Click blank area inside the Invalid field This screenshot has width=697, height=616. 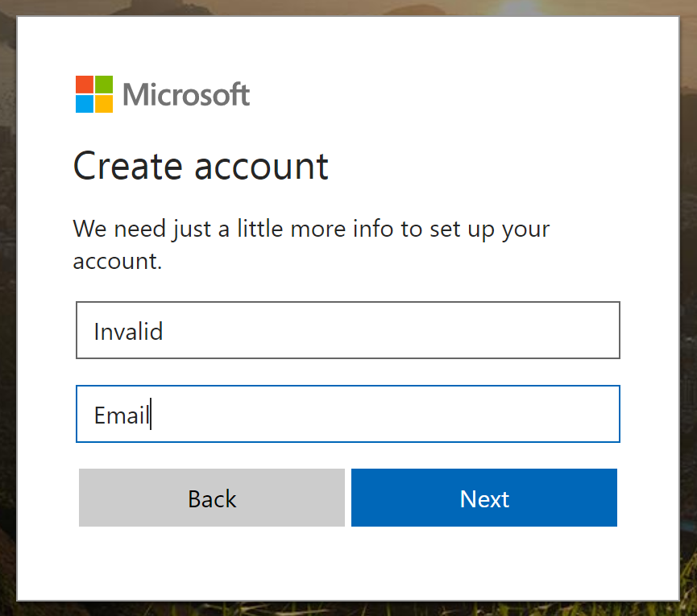[x=391, y=330]
